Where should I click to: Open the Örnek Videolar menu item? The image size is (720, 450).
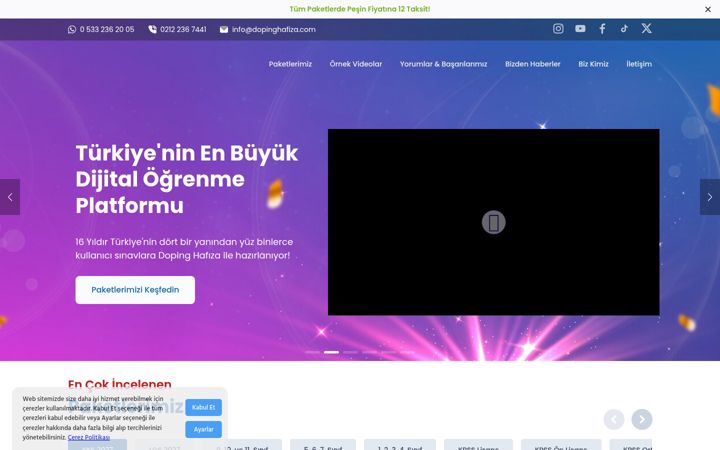[x=355, y=64]
